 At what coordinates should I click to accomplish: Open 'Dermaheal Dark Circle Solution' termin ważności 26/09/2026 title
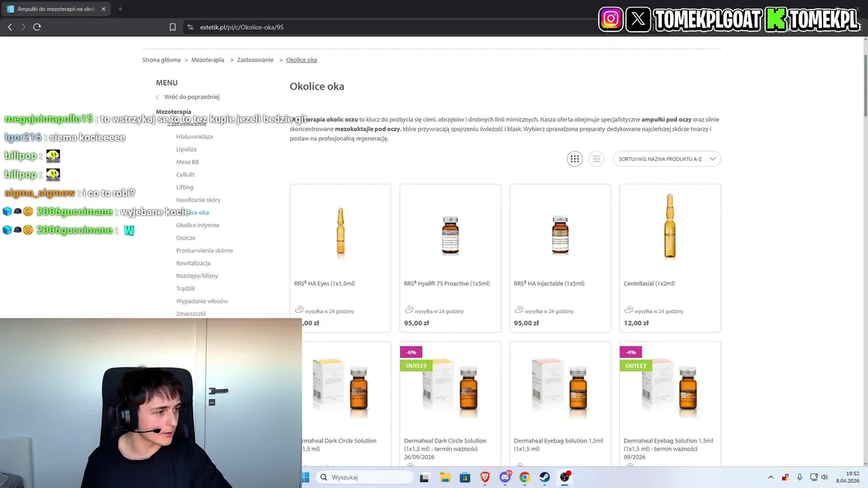tap(446, 449)
